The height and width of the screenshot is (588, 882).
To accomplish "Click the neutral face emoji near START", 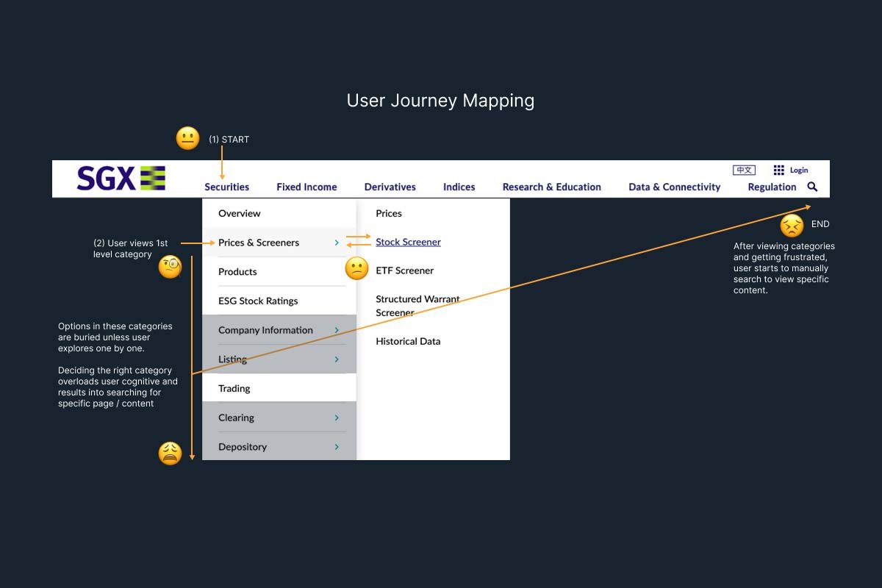I will 187,139.
